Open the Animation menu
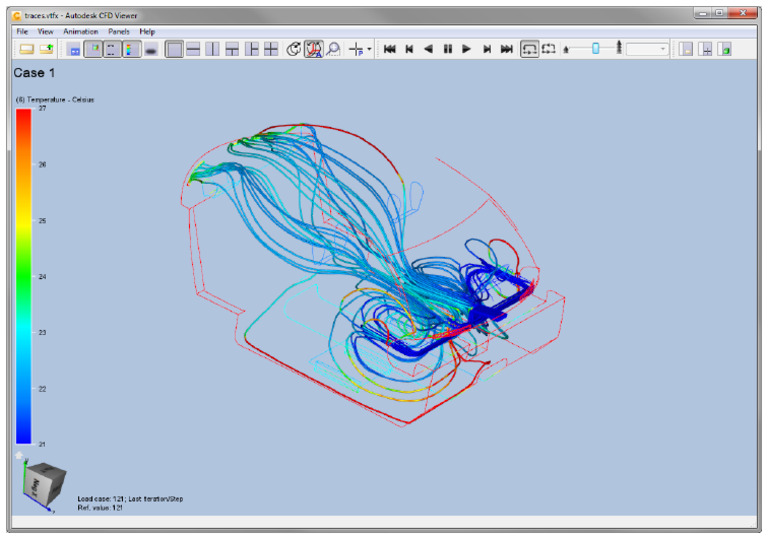Image resolution: width=768 pixels, height=538 pixels. click(80, 32)
